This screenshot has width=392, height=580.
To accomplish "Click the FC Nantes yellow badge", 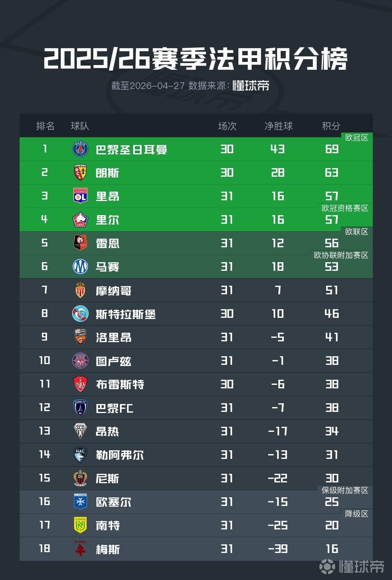I will coord(80,525).
